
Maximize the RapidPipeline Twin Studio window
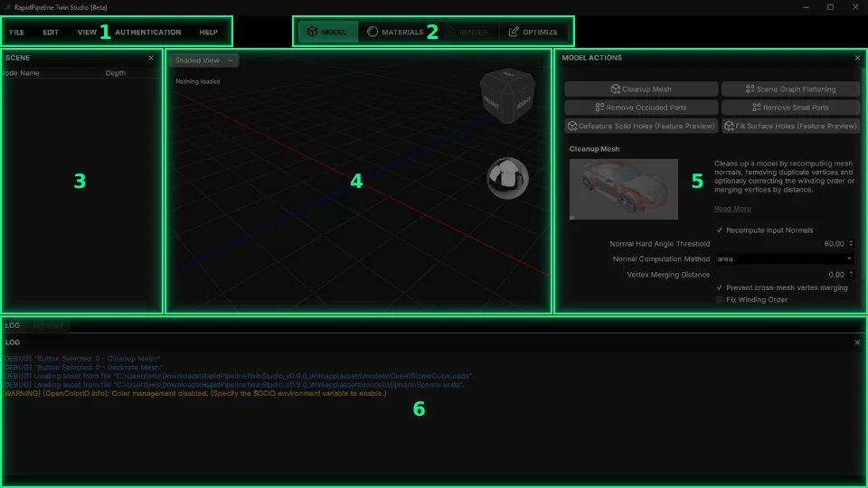point(830,7)
